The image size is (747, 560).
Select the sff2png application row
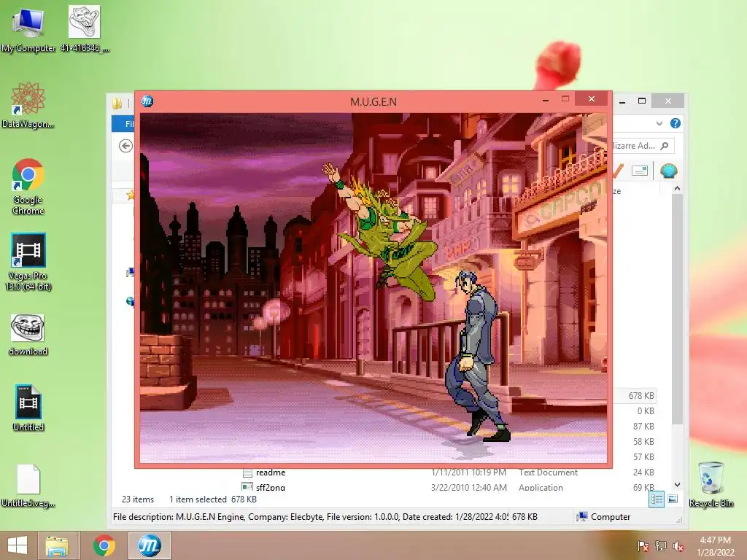[450, 487]
